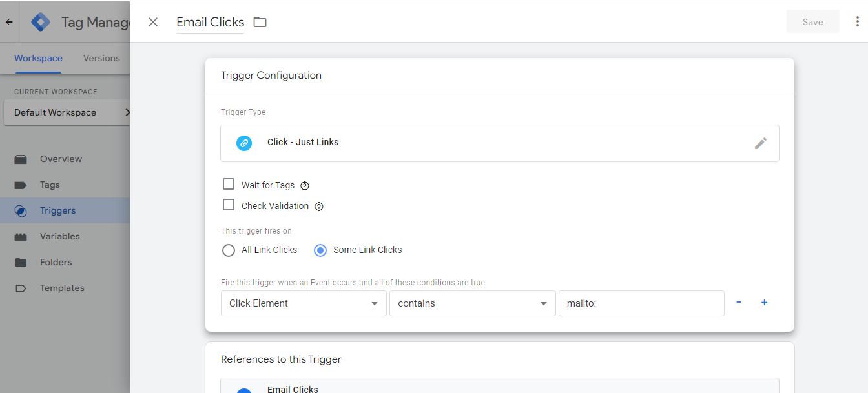The image size is (868, 393).
Task: Open Variables in the sidebar
Action: pos(59,236)
